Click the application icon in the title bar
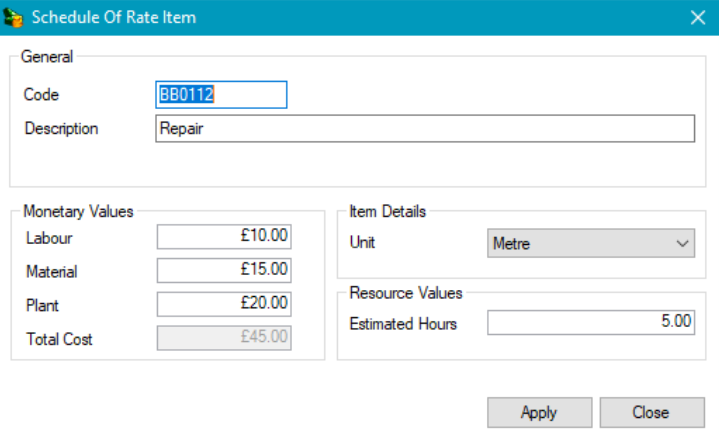Viewport: 719px width, 435px height. [13, 17]
